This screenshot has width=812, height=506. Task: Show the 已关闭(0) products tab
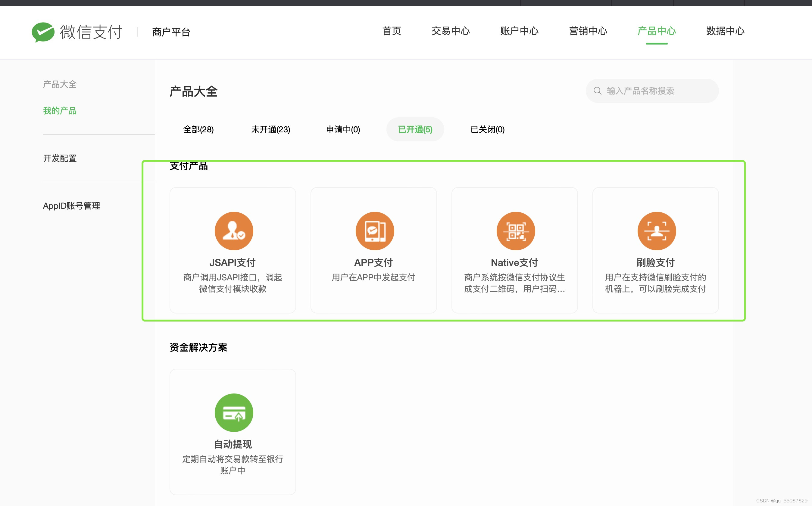pyautogui.click(x=487, y=130)
